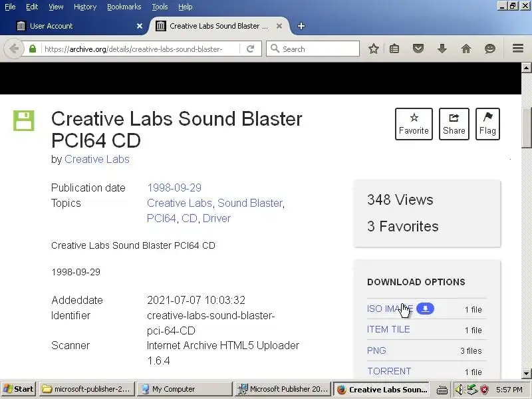Switch to Microsoft Publisher 20... taskbar item
532x399 pixels.
coord(283,389)
